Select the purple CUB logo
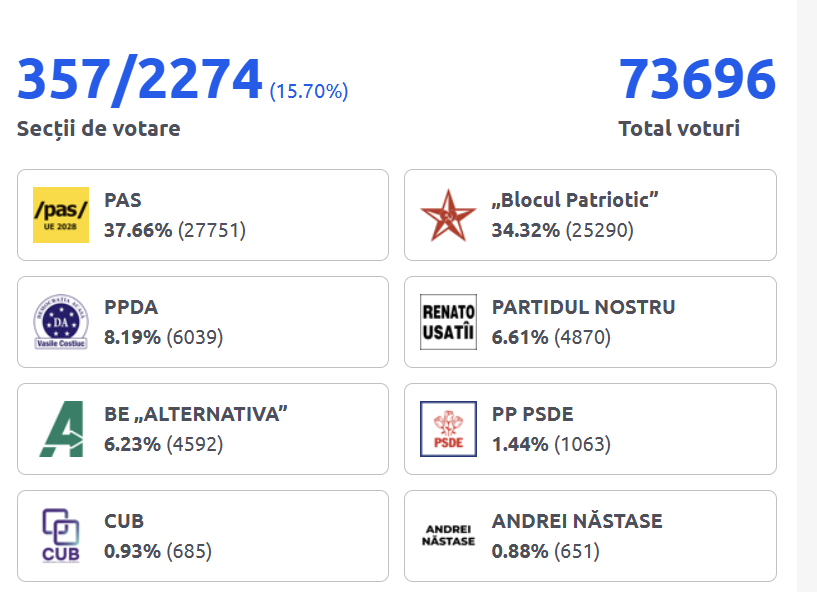The image size is (817, 592). pos(61,536)
